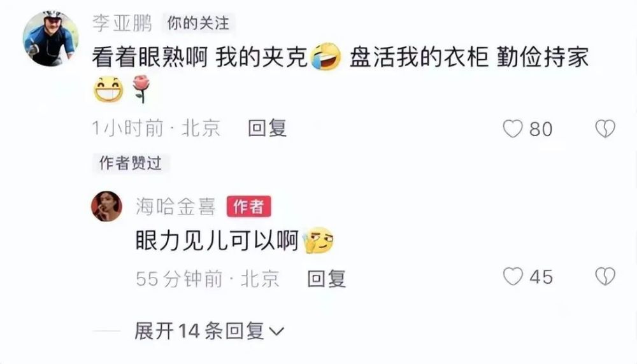
Task: Reply to 李亚鹏's comment
Action: click(268, 129)
